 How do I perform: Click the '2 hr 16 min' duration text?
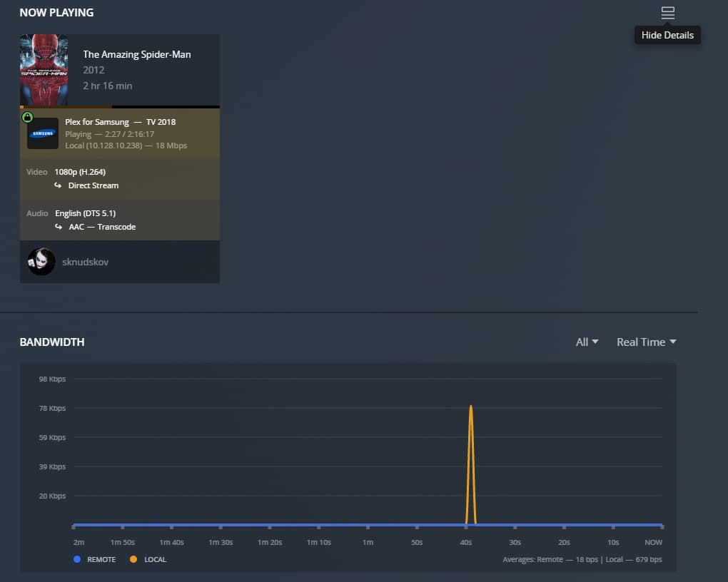click(x=108, y=86)
